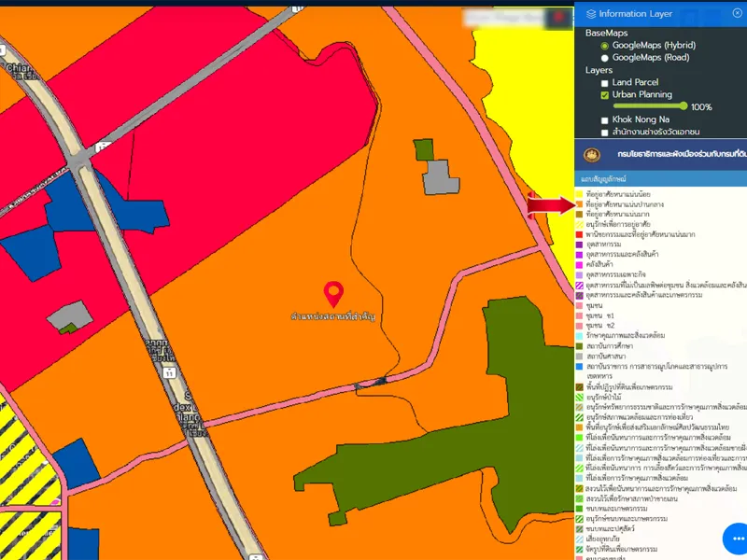The width and height of the screenshot is (747, 560).
Task: Click the purple อุตสาหกรรม legend swatch
Action: point(580,244)
